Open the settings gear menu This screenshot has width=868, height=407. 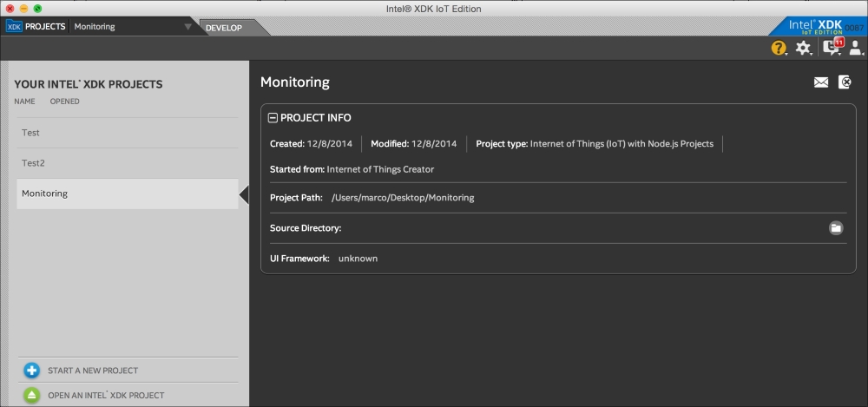803,49
